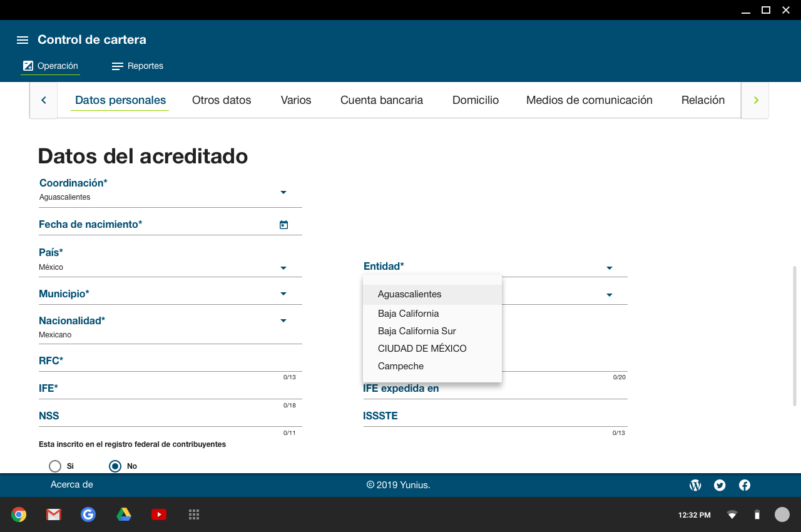Image resolution: width=801 pixels, height=532 pixels.
Task: Click the 'Acerca de' footer link
Action: point(72,484)
